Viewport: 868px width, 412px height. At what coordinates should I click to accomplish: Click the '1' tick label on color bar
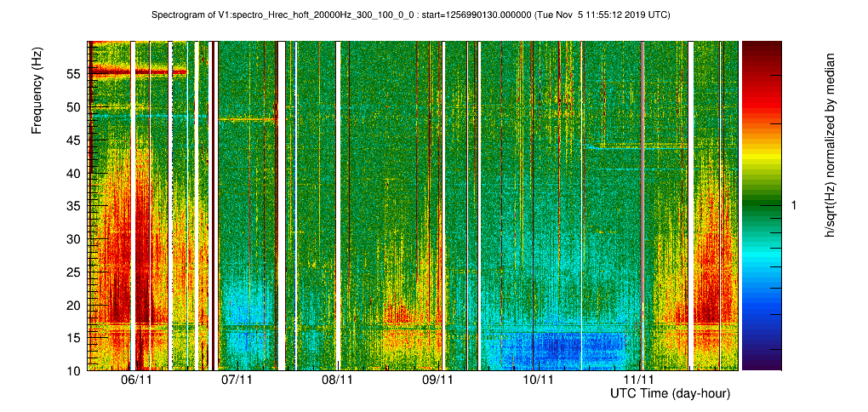794,205
